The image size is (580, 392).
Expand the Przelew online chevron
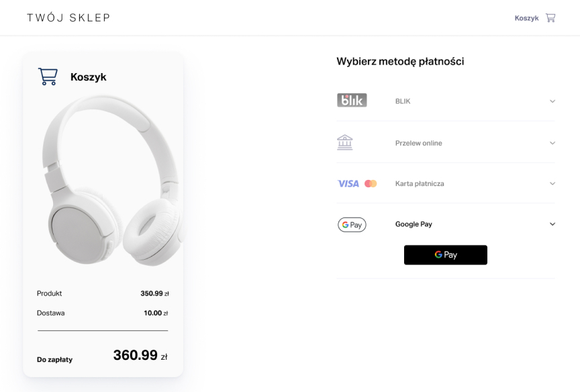coord(552,143)
